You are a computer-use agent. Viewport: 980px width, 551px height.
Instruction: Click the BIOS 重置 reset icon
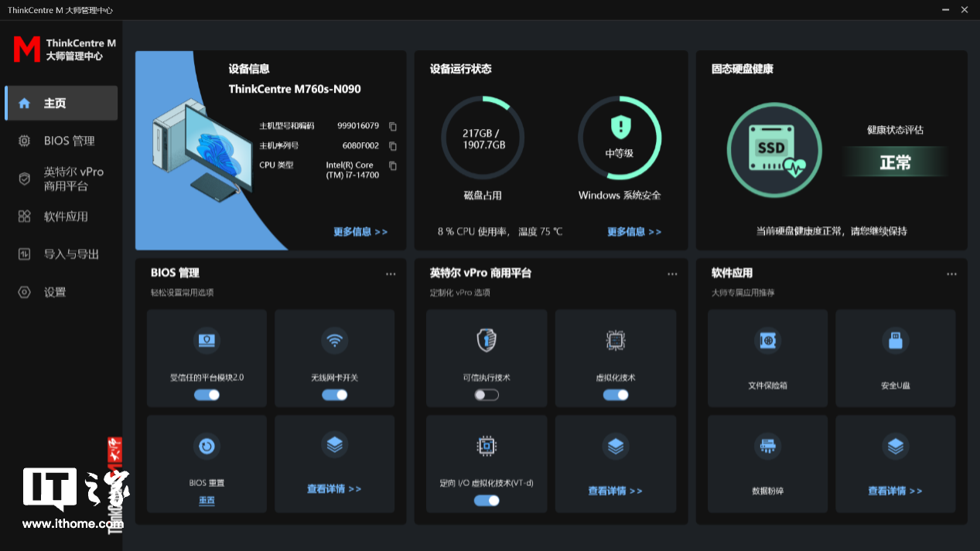tap(207, 446)
